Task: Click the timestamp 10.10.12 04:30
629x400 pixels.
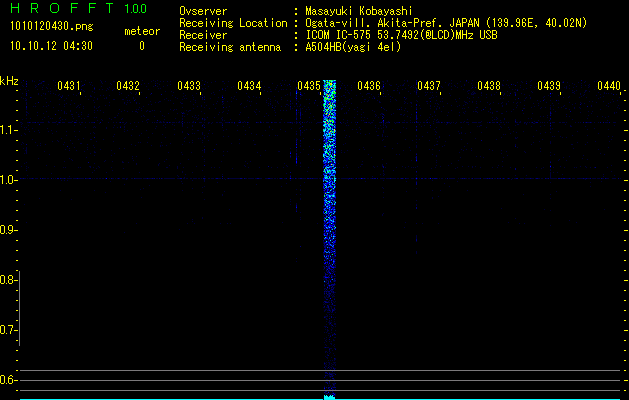Action: click(x=51, y=46)
